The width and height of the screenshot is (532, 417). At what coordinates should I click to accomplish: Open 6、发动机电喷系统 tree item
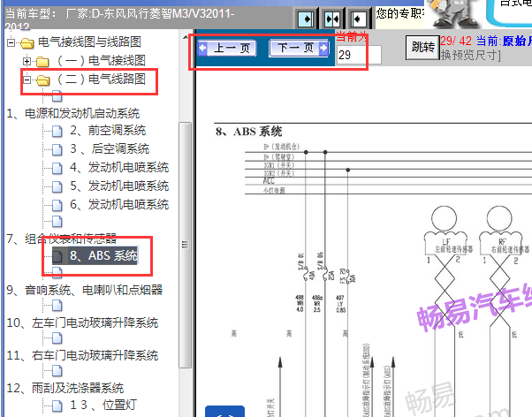[x=119, y=205]
